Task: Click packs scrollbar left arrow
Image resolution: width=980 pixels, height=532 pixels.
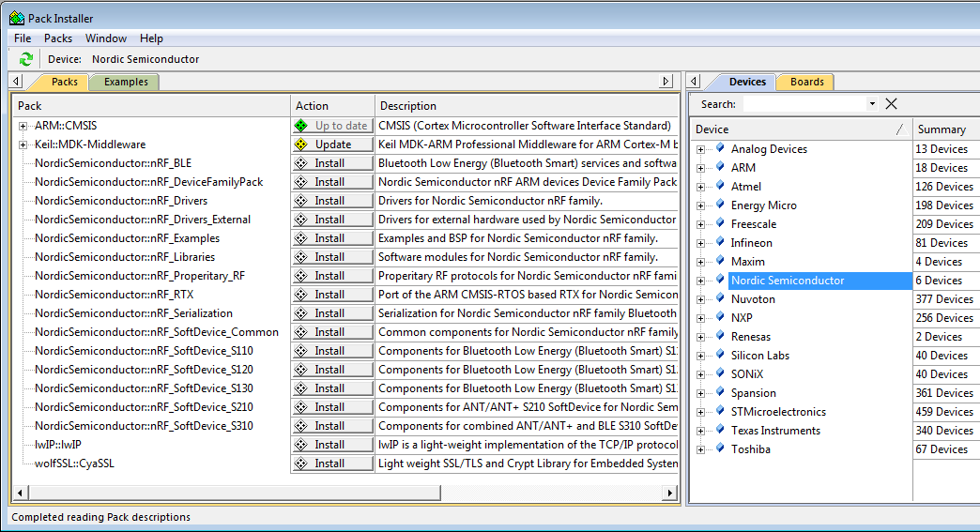Action: pos(20,493)
